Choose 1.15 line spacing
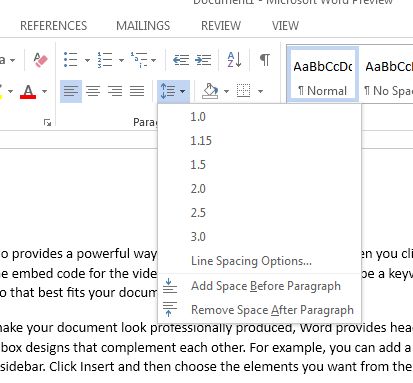Image resolution: width=413 pixels, height=383 pixels. click(260, 141)
